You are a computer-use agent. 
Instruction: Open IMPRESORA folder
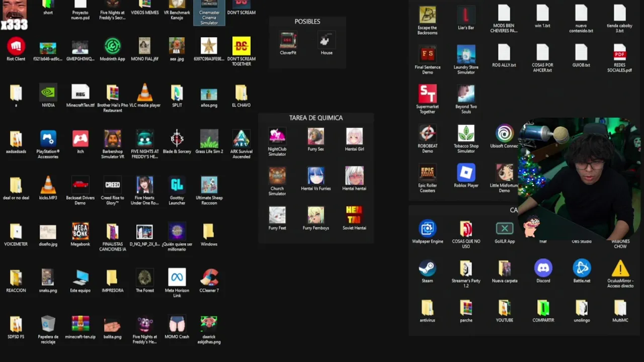coord(112,278)
